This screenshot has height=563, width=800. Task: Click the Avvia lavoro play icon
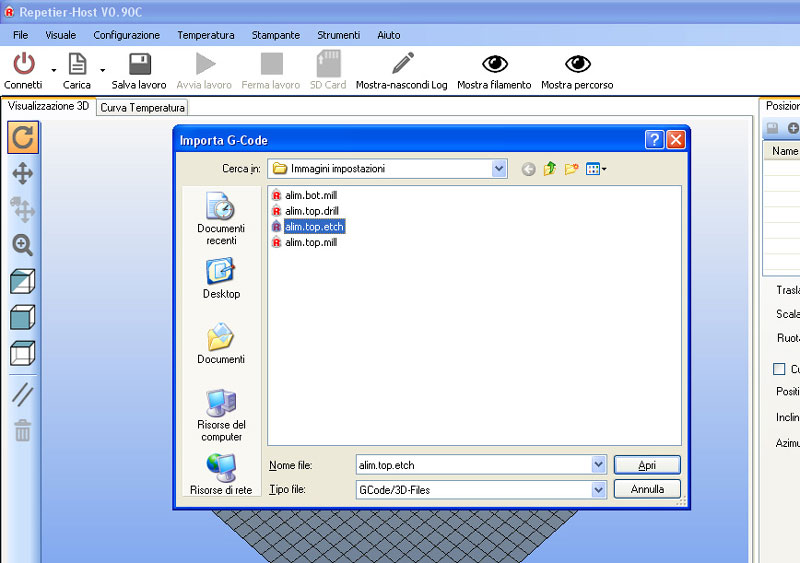205,64
